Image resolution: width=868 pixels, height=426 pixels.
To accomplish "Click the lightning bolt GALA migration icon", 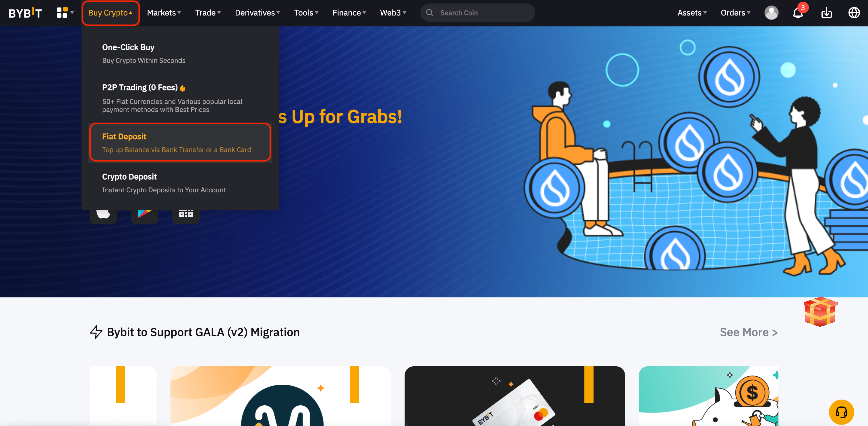I will point(95,332).
